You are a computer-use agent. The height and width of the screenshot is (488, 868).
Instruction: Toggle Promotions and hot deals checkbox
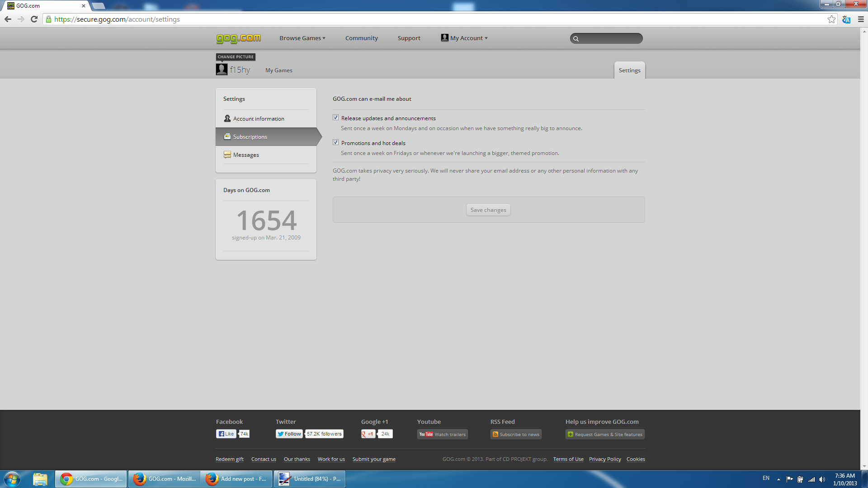click(335, 142)
